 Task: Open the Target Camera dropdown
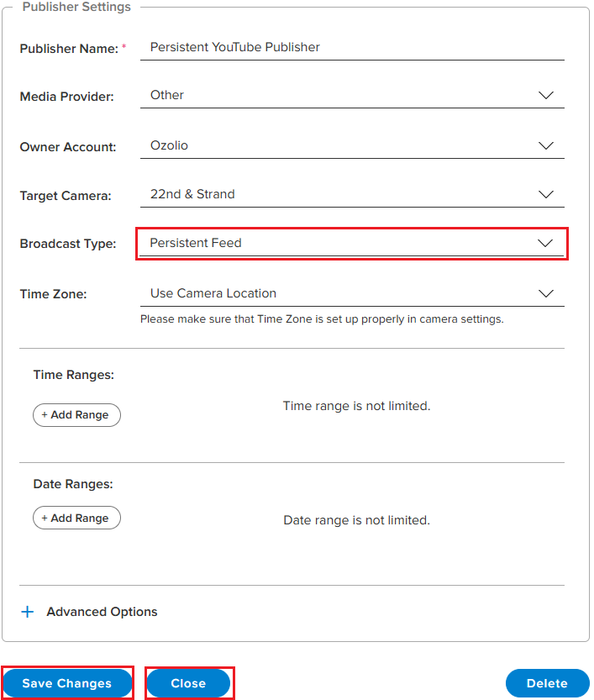351,194
